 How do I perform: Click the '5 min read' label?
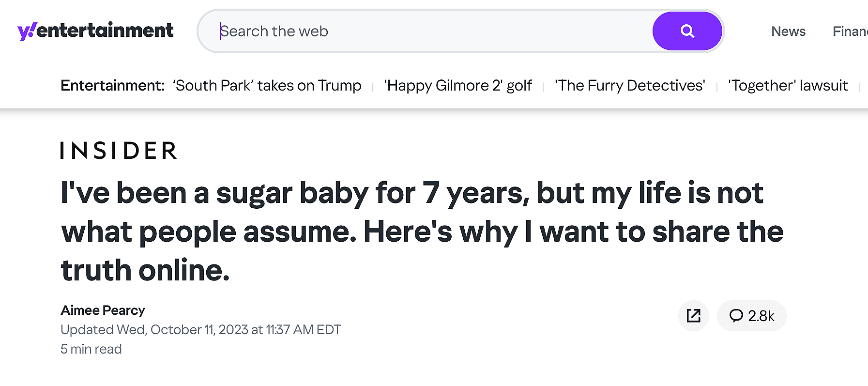point(91,349)
